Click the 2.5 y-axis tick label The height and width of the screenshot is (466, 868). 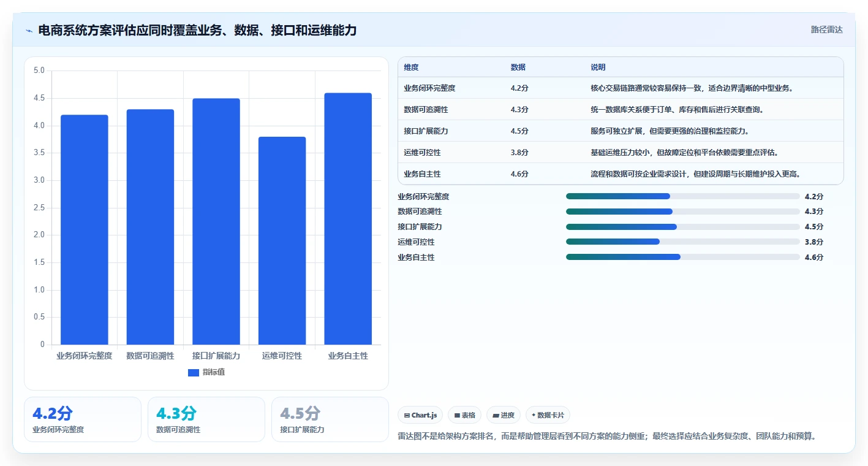click(x=39, y=208)
